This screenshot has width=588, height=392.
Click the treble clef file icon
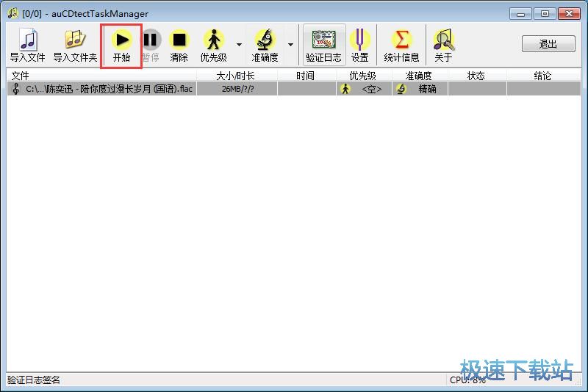pyautogui.click(x=15, y=89)
